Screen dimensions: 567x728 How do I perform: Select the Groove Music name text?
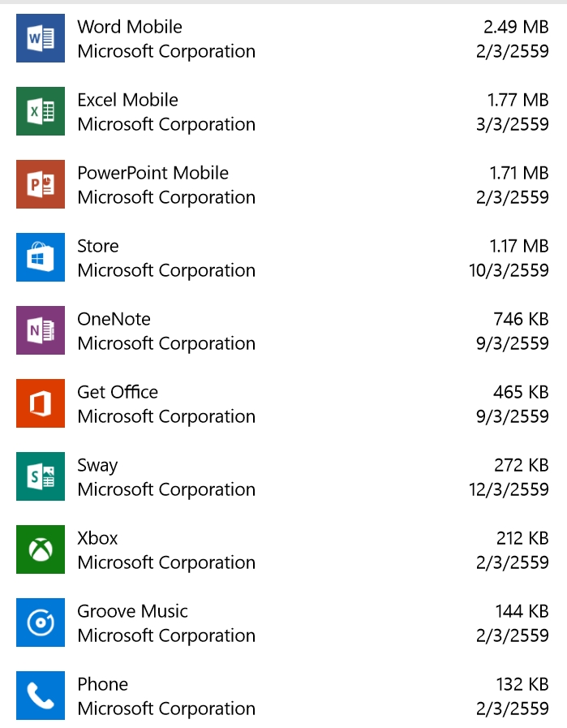[x=132, y=611]
